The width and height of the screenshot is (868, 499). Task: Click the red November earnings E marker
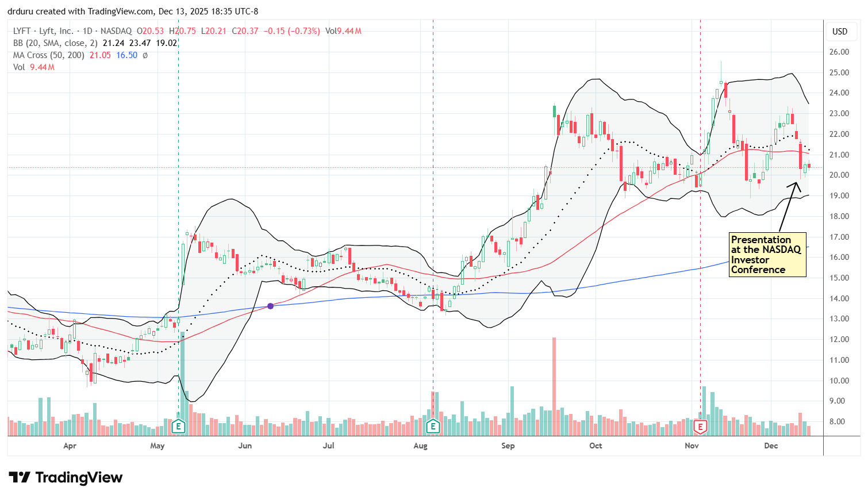click(700, 427)
